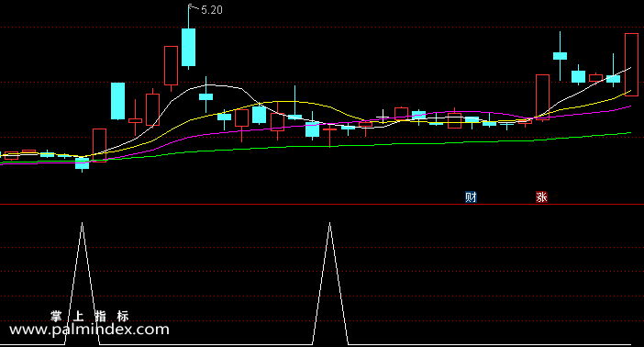Select the white crosshair doji candle
The width and height of the screenshot is (644, 347).
click(383, 118)
